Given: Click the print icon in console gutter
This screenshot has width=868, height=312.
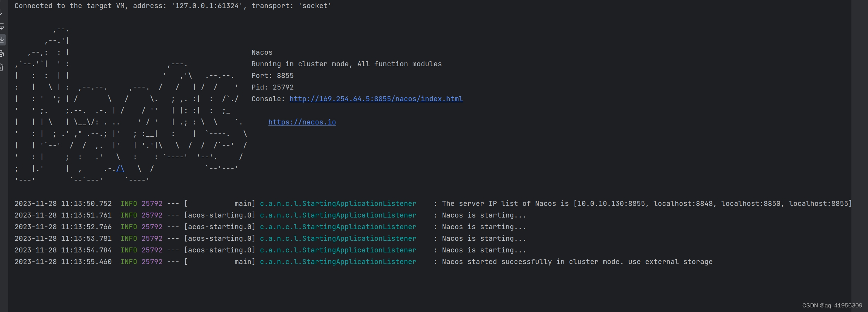Looking at the screenshot, I should point(2,54).
